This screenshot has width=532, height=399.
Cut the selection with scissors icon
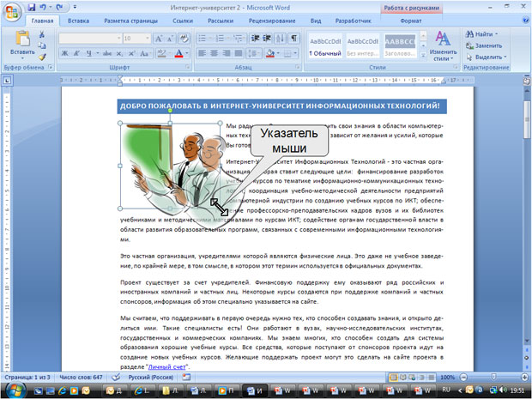[x=42, y=34]
